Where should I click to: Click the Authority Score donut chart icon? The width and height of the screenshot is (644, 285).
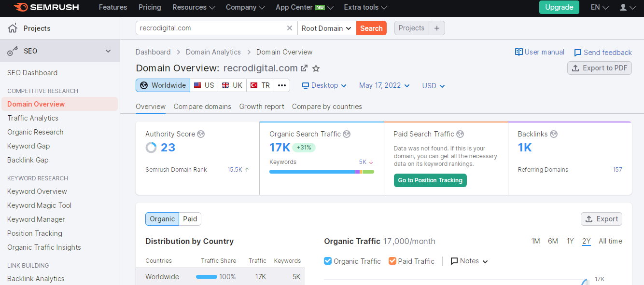click(151, 148)
